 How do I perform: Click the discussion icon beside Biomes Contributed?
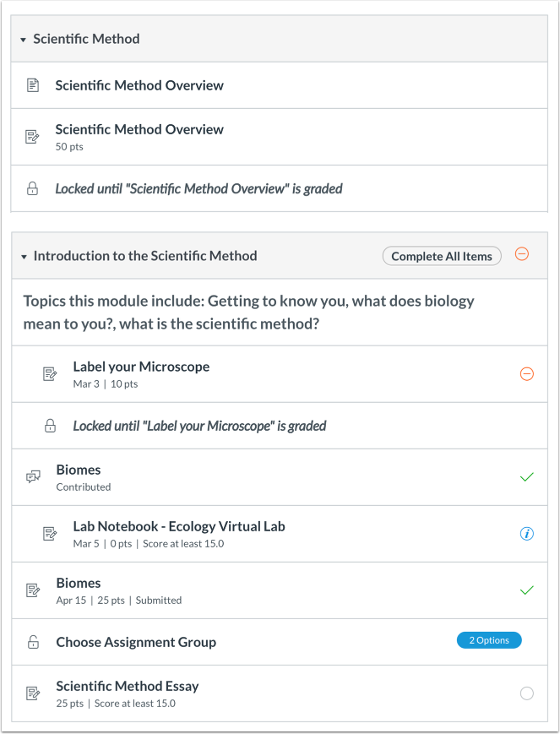click(33, 477)
